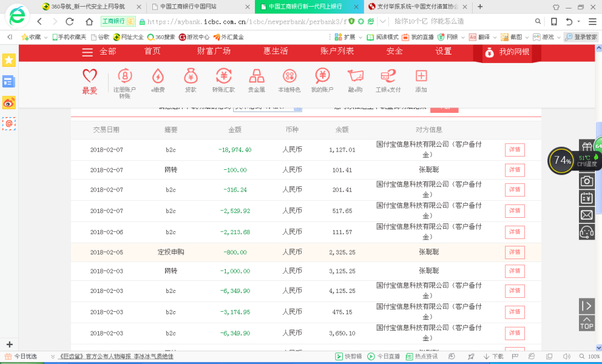Go to 账户列表 in navigation bar
The height and width of the screenshot is (364, 602).
coord(337,52)
